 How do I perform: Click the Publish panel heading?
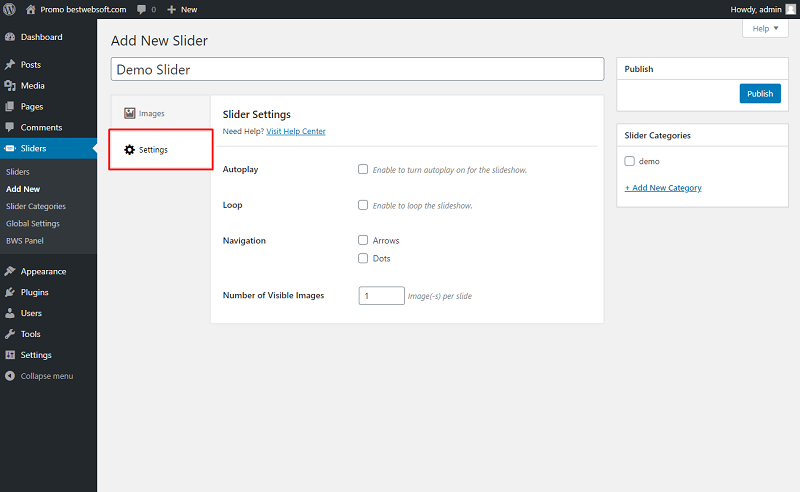tap(639, 69)
